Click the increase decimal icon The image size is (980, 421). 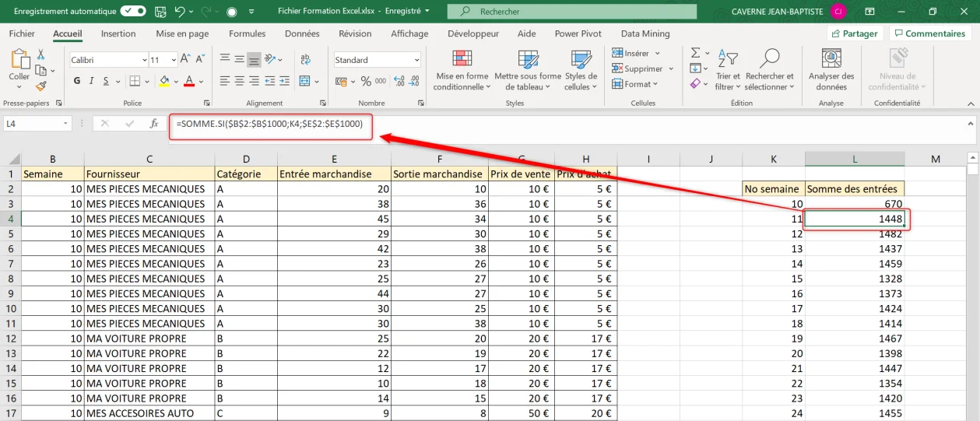coord(399,81)
